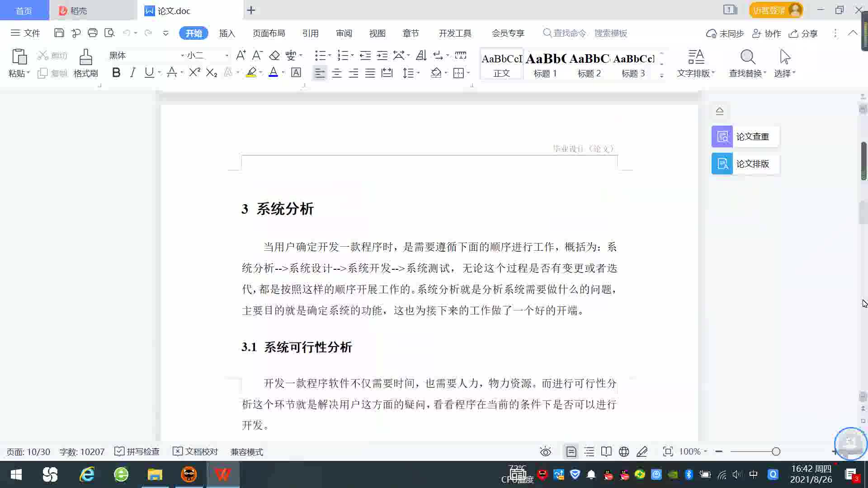
Task: Open Print Preview icon
Action: click(109, 33)
